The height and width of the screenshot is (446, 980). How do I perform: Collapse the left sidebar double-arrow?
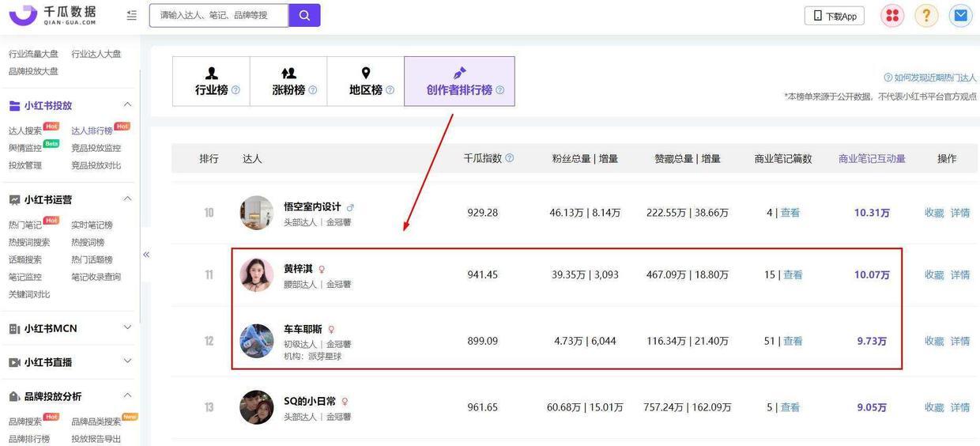[x=146, y=255]
